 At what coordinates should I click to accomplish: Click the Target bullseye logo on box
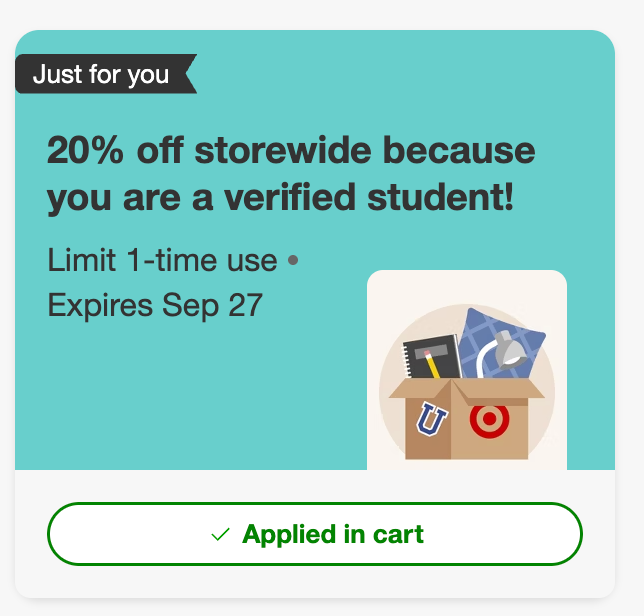489,419
